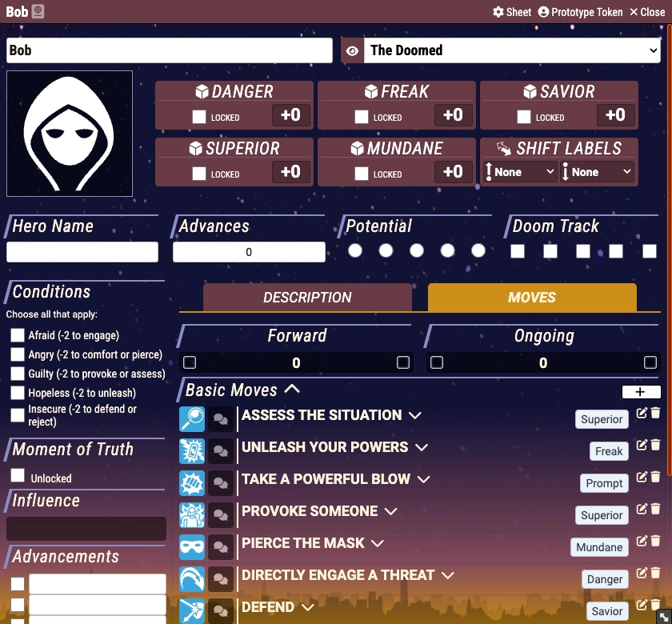
Task: Check the Angry condition
Action: [x=18, y=354]
